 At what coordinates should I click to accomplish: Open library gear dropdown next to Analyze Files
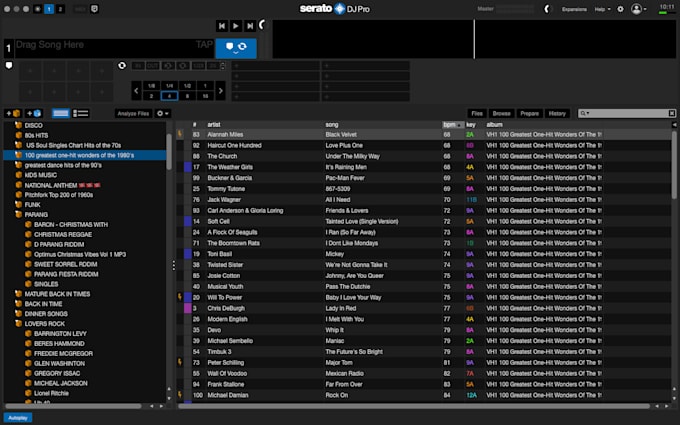(x=163, y=114)
